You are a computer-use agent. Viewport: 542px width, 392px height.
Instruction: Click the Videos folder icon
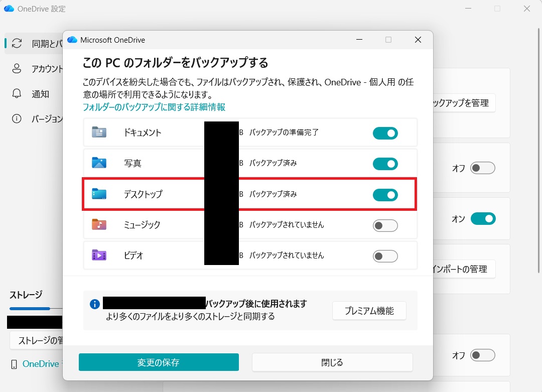tap(99, 255)
